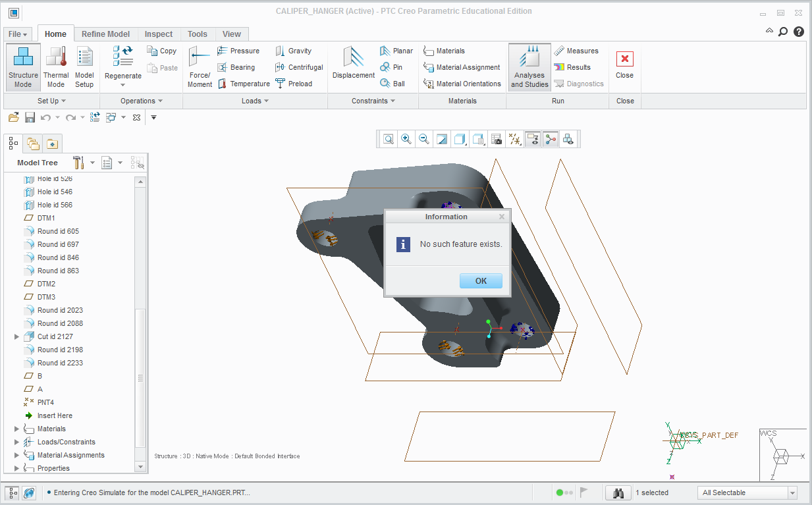
Task: Create a Planar constraint
Action: coord(396,51)
